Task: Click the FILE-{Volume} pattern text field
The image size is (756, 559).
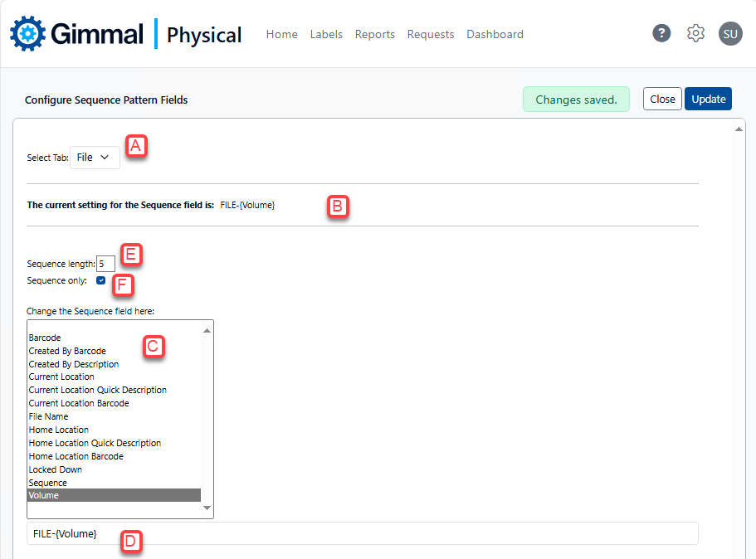Action: pos(362,533)
